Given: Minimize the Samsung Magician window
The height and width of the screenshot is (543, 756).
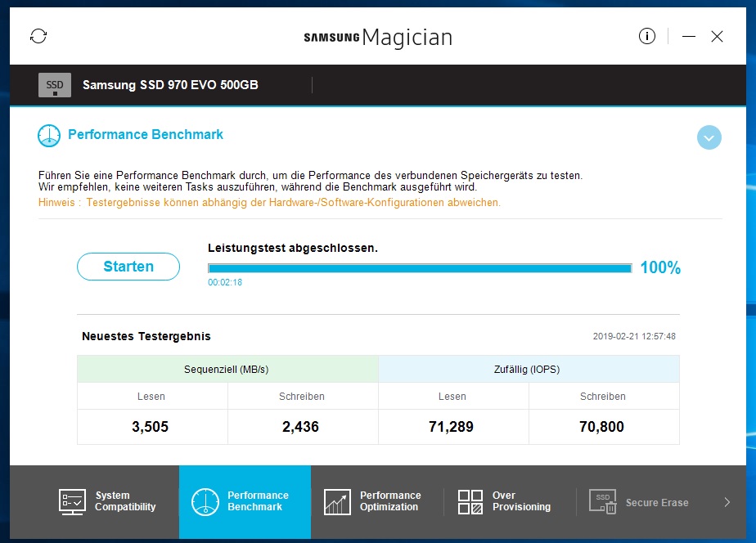Looking at the screenshot, I should tap(689, 36).
